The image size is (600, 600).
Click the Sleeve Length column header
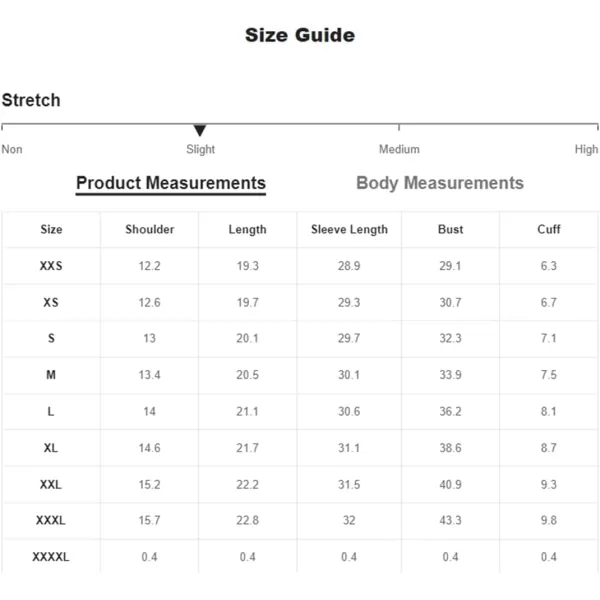[349, 229]
